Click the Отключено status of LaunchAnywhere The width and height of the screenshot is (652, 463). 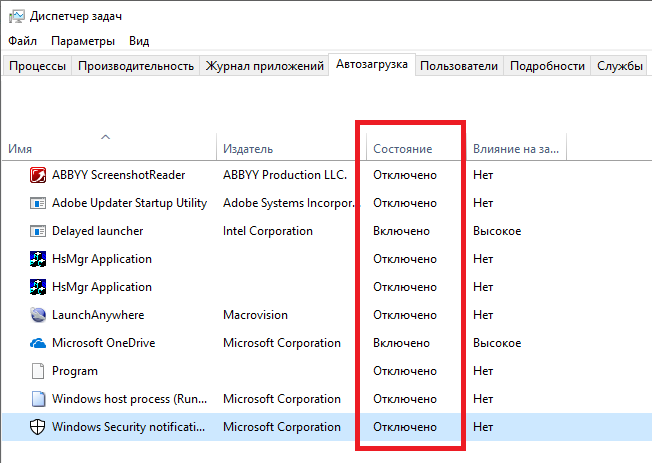(x=405, y=315)
